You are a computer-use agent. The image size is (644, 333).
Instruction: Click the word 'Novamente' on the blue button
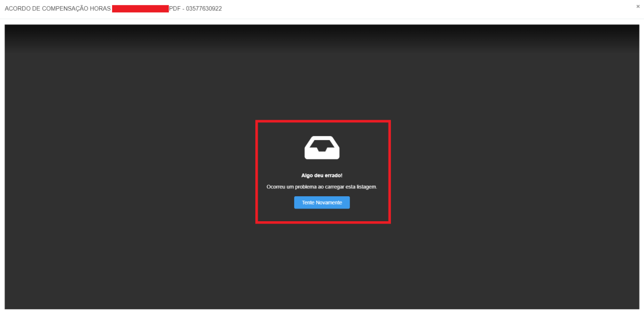329,202
